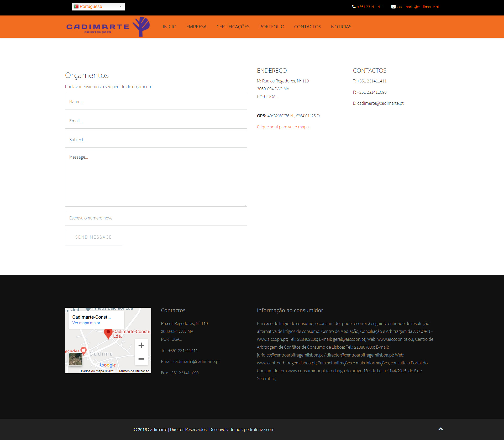Screen dimensions: 504x440
Task: Open the NOTICIAS page
Action: point(341,27)
